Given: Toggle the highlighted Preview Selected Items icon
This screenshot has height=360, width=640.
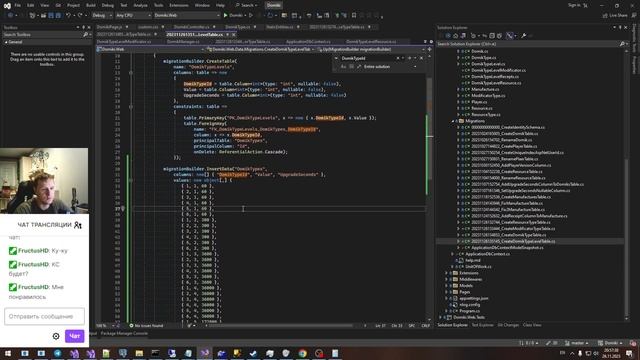Looking at the screenshot, I should [x=510, y=36].
